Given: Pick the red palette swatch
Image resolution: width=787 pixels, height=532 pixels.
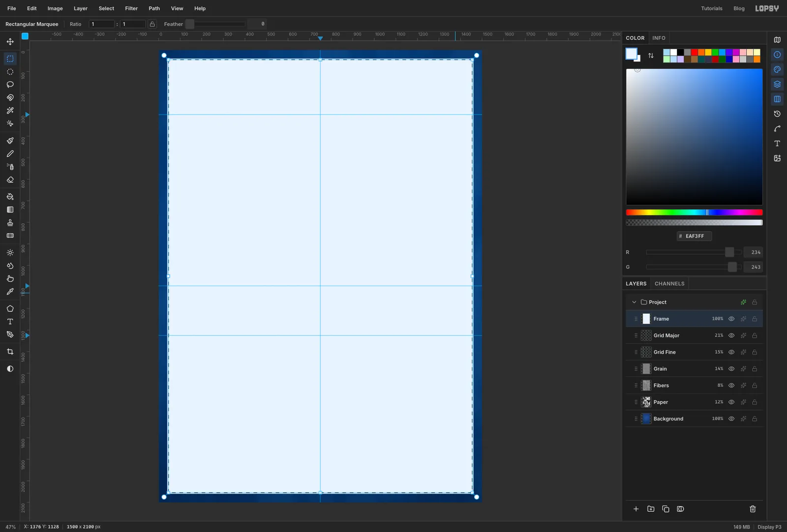Looking at the screenshot, I should click(694, 52).
